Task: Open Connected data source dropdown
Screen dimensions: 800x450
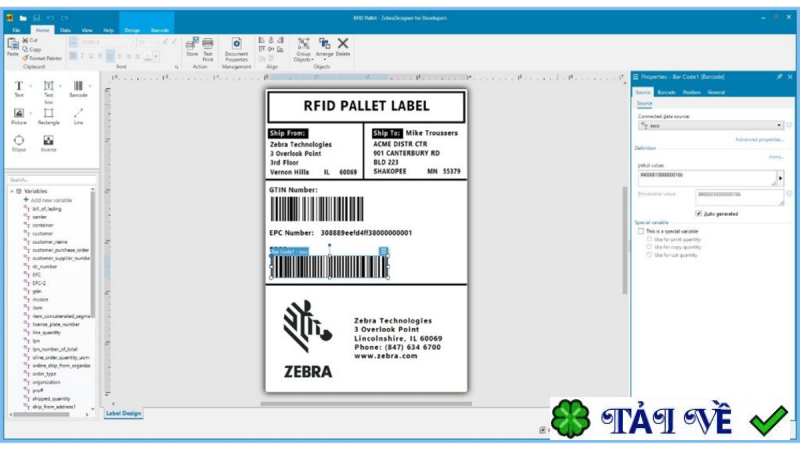Action: click(x=779, y=125)
